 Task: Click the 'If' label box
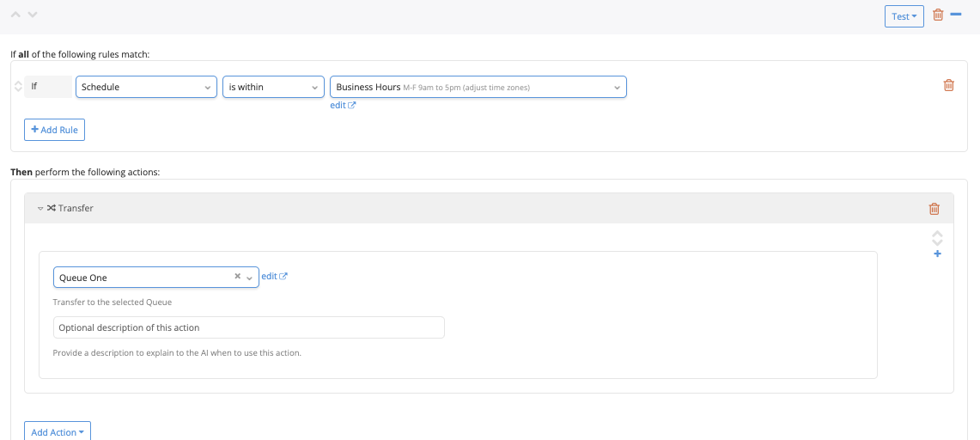click(48, 87)
